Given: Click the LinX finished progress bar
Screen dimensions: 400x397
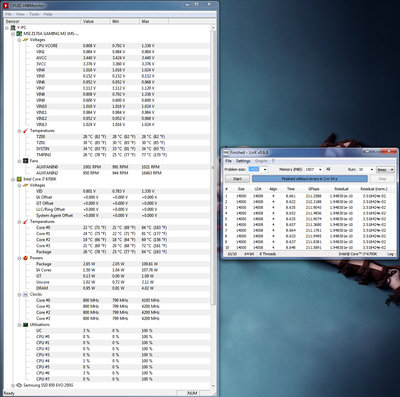Looking at the screenshot, I should pos(310,179).
